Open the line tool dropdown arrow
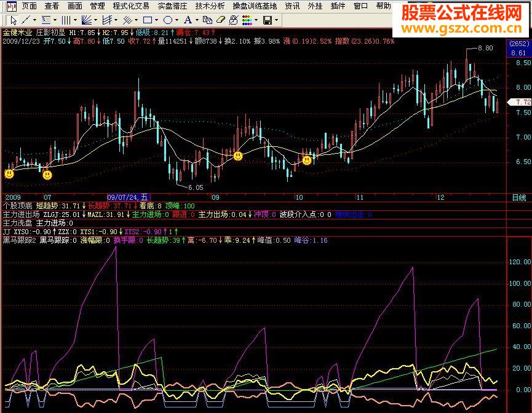The width and height of the screenshot is (532, 413). coord(35,21)
